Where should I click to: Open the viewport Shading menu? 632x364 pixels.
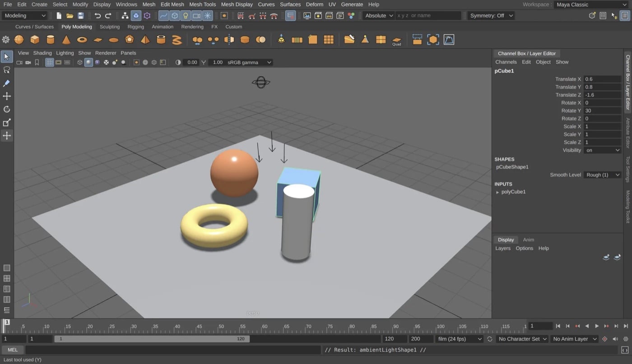coord(42,53)
